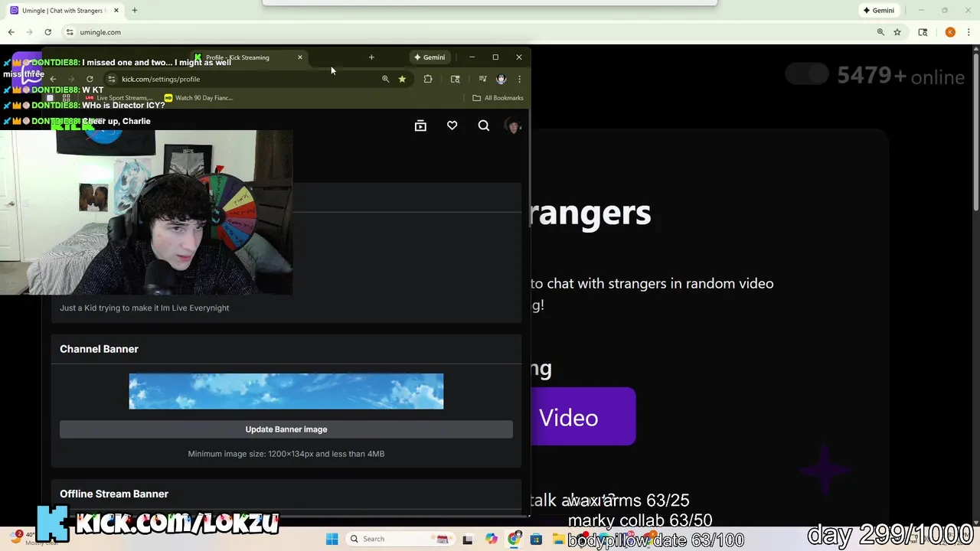Open apps grid icon on bookmarks bar
Viewport: 980px width, 551px height.
tap(66, 98)
